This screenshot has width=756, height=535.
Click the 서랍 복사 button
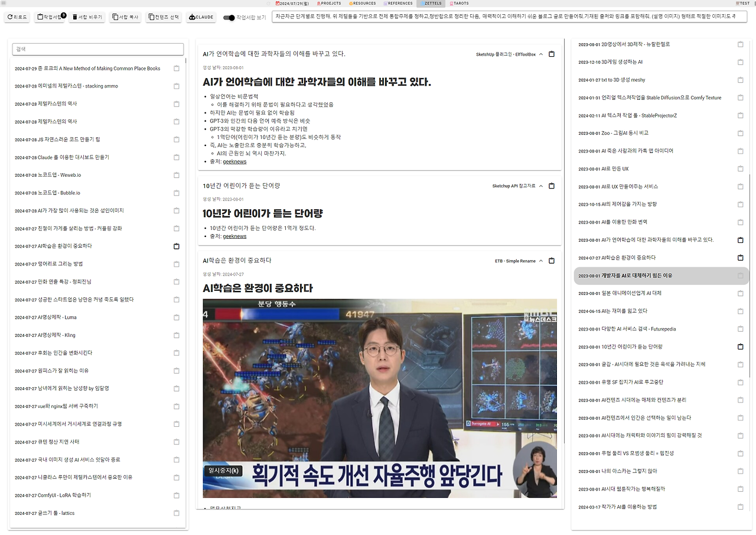[x=126, y=18]
